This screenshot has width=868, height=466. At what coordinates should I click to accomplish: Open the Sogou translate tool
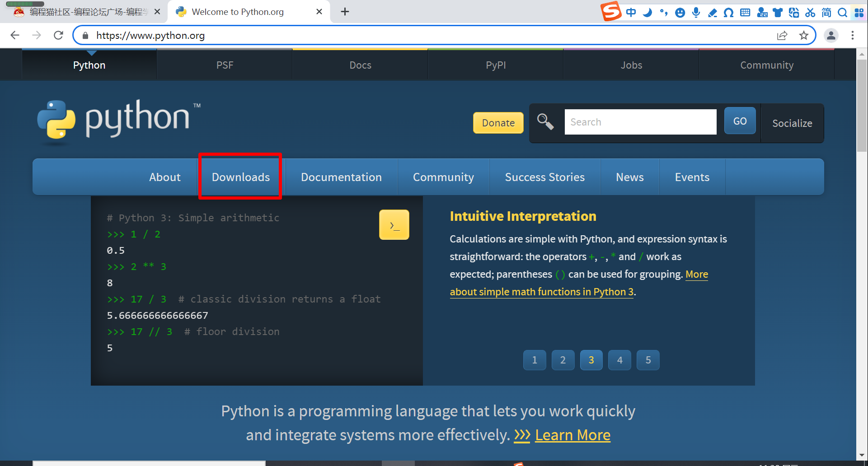pos(794,13)
